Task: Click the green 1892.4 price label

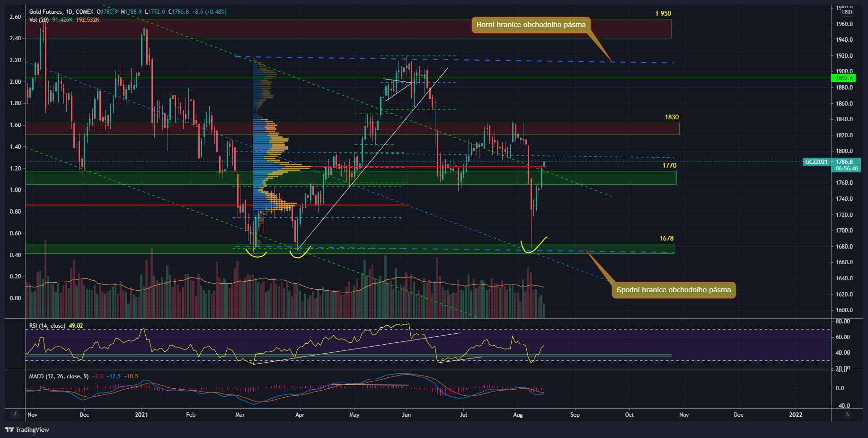Action: pyautogui.click(x=844, y=78)
